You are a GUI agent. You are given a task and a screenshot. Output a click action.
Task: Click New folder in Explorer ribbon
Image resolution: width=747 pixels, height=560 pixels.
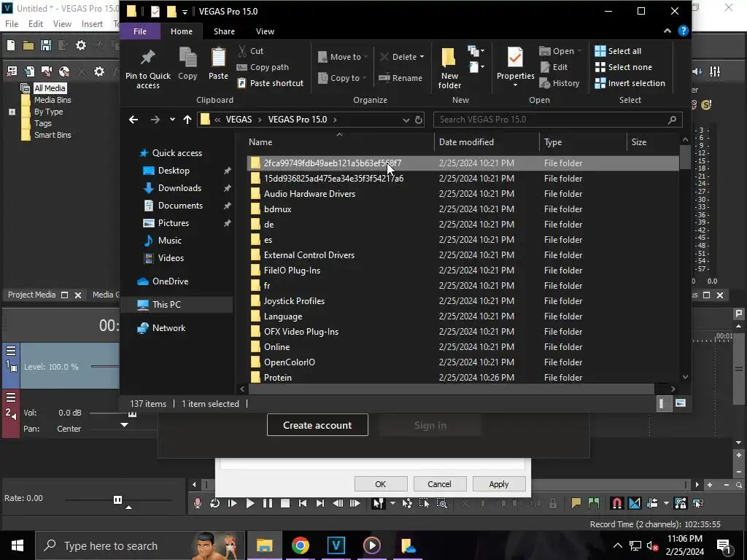449,68
